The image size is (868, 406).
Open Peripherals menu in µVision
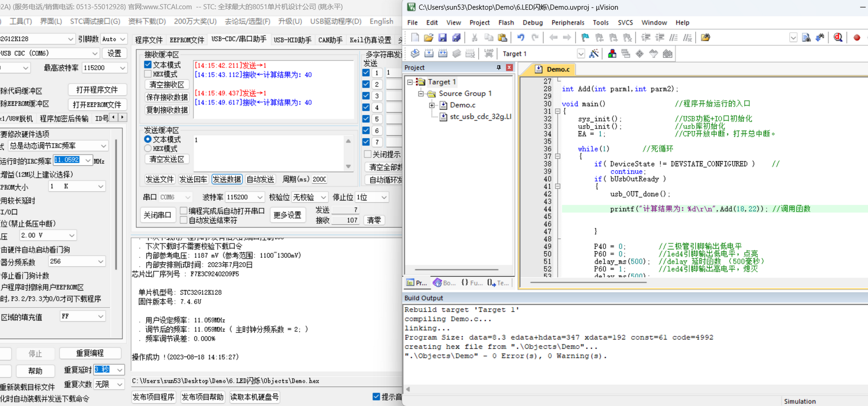click(x=567, y=22)
